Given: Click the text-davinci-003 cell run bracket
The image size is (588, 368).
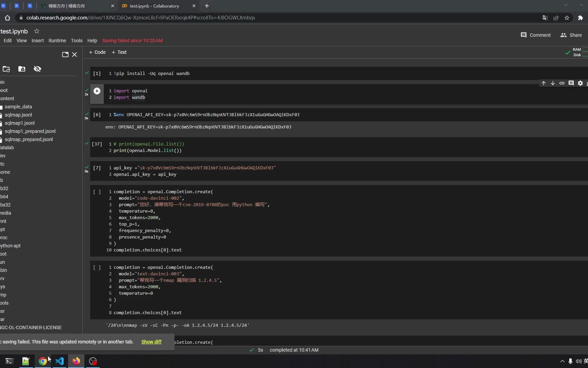Looking at the screenshot, I should click(97, 267).
